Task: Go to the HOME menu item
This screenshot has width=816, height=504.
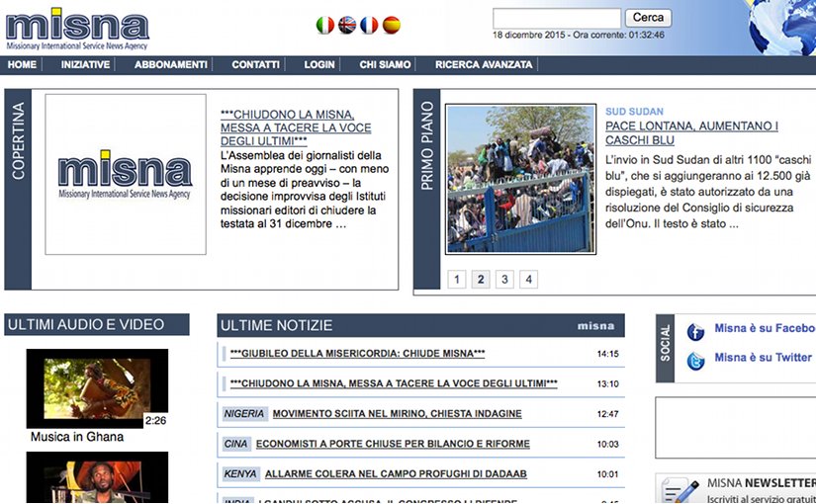Action: click(x=22, y=64)
